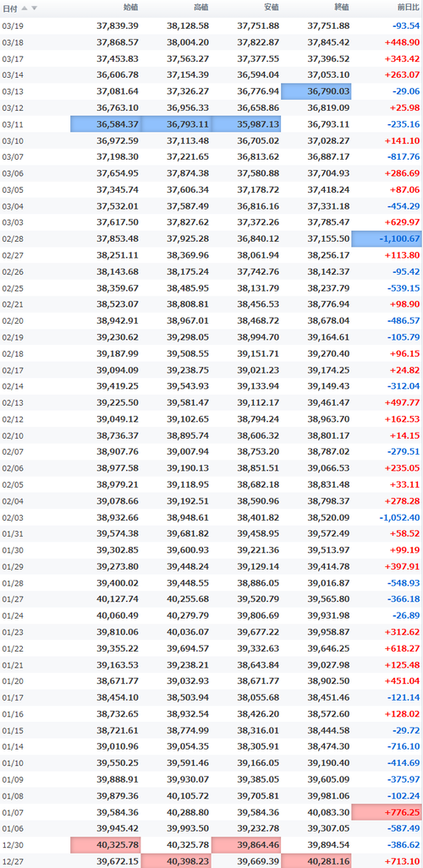Select the 01/20 high value 39,032.93

(x=188, y=681)
